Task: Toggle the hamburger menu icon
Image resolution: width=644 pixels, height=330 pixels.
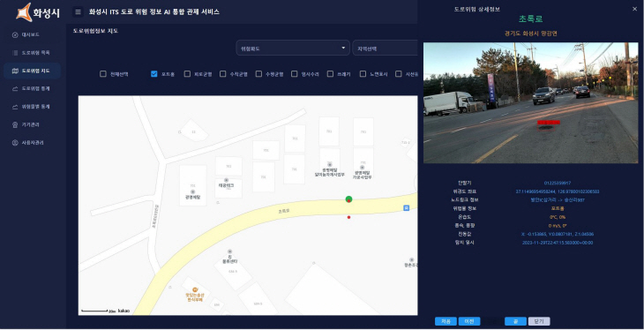Action: 78,12
